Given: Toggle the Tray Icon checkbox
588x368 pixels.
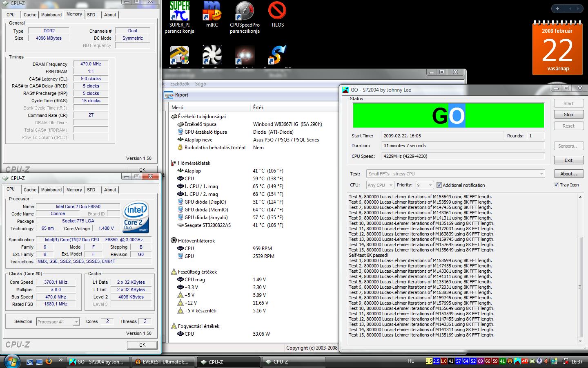Looking at the screenshot, I should coord(556,185).
